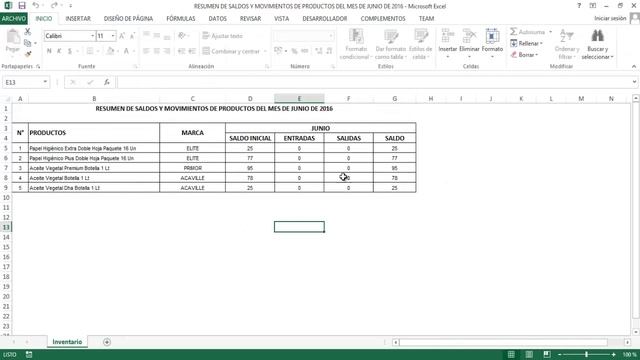Open Ordenar y filtrar
This screenshot has height=360, width=640.
point(567,44)
